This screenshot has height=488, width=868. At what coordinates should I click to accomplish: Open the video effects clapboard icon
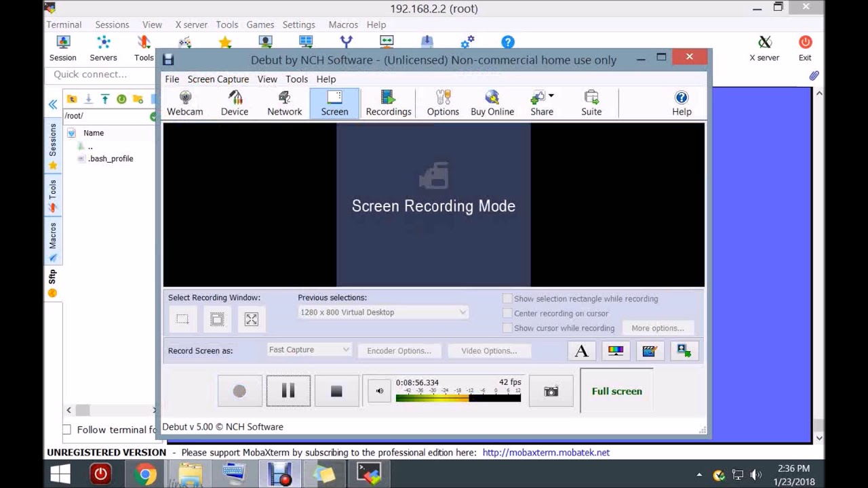(x=650, y=350)
